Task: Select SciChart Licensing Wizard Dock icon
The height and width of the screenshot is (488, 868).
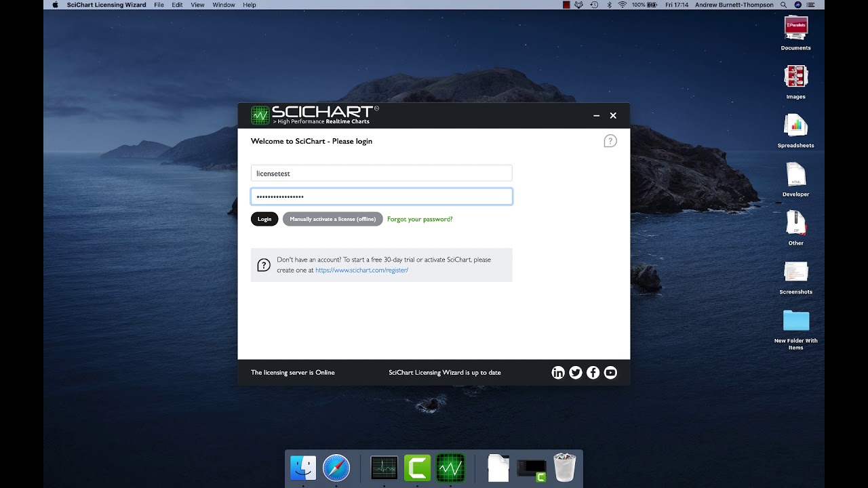Action: click(x=450, y=468)
